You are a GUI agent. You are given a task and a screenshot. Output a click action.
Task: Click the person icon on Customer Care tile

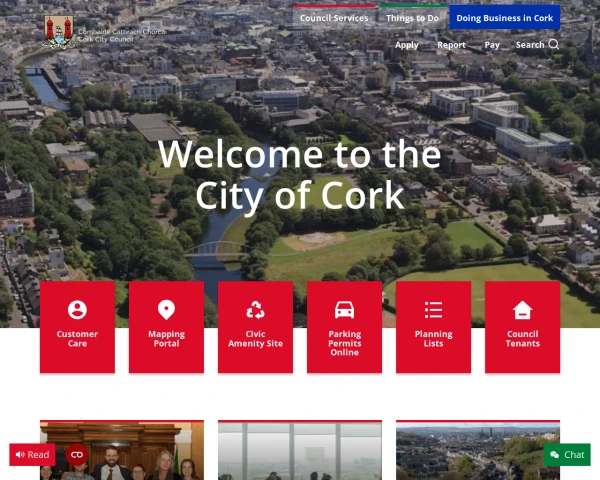pyautogui.click(x=77, y=310)
